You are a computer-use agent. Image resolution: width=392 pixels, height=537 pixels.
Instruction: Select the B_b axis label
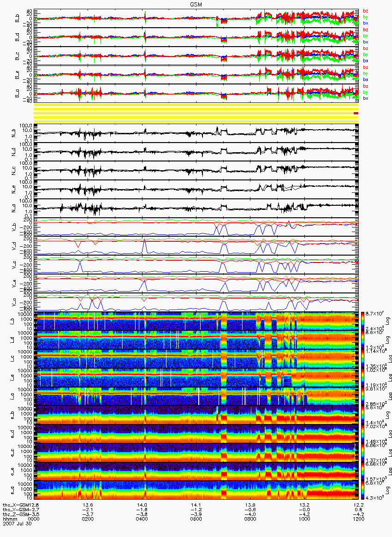pos(17,18)
